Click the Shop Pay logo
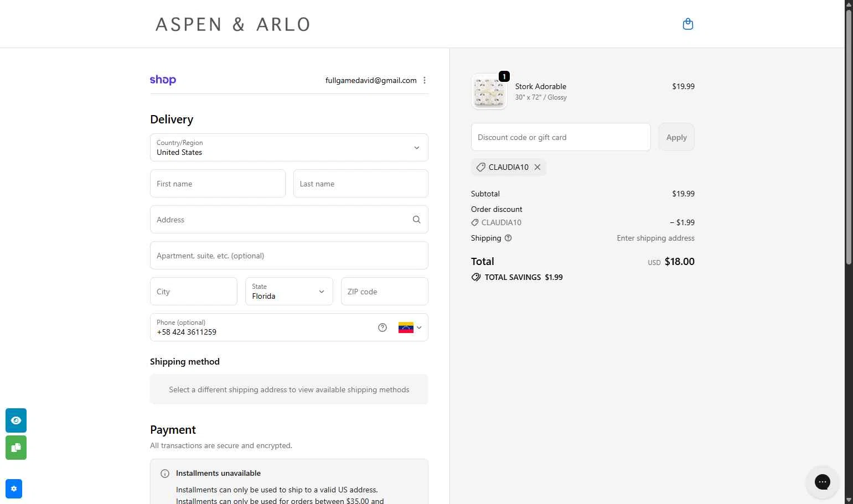The image size is (853, 504). pos(163,80)
